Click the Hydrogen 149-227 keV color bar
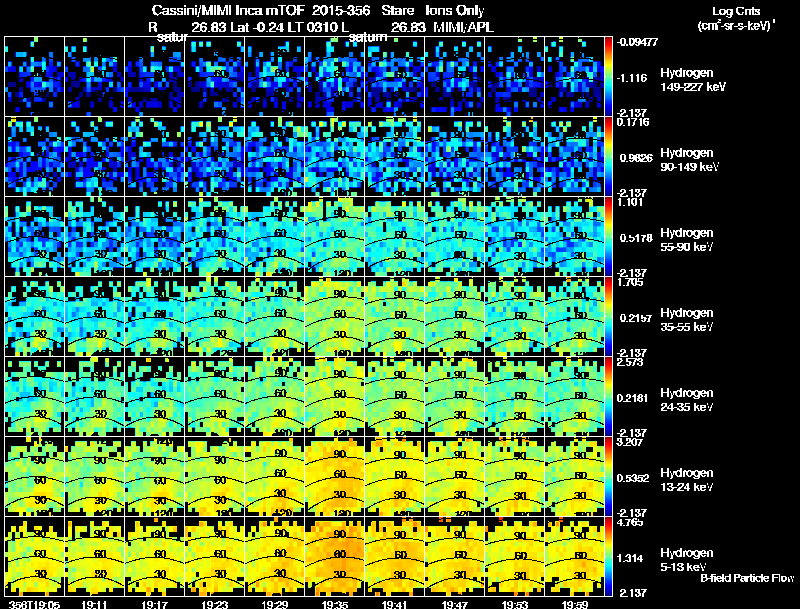This screenshot has height=609, width=800. pyautogui.click(x=608, y=76)
